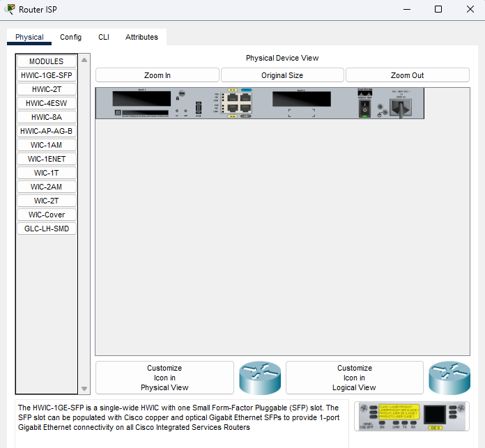Screen dimensions: 485x448
Task: Open the CLI tab
Action: (x=104, y=37)
